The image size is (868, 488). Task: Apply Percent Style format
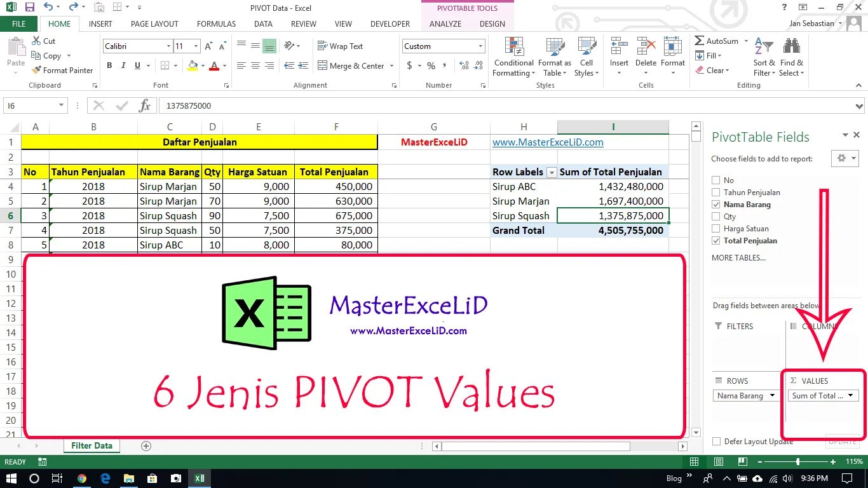click(431, 65)
